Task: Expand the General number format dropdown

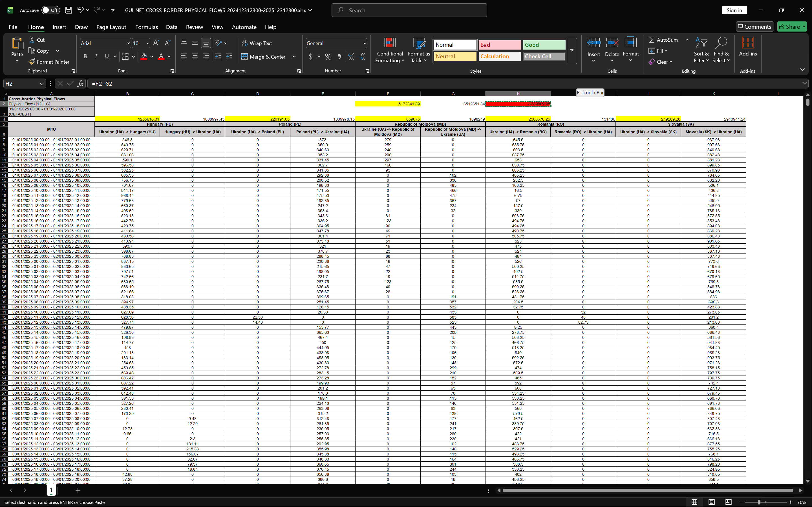Action: pyautogui.click(x=364, y=43)
